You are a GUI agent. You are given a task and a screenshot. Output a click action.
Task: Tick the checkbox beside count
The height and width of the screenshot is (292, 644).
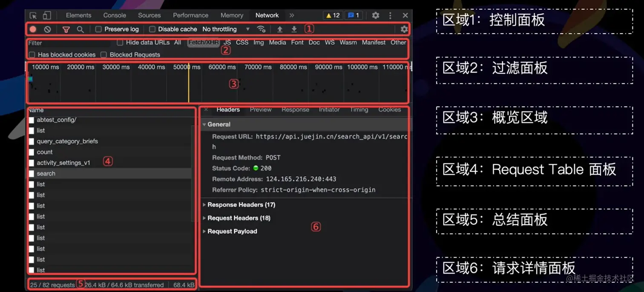tap(32, 152)
